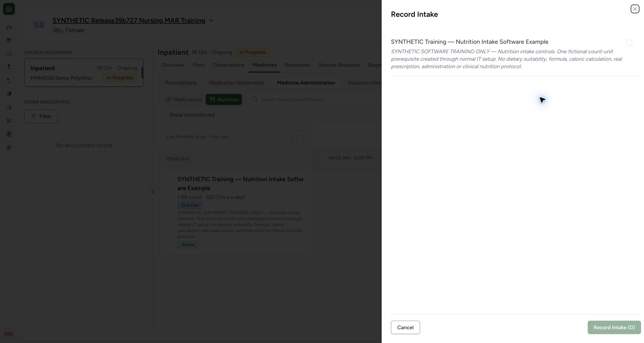Click the green app logo icon
Screen dimensions: 644x343
[x=9, y=9]
